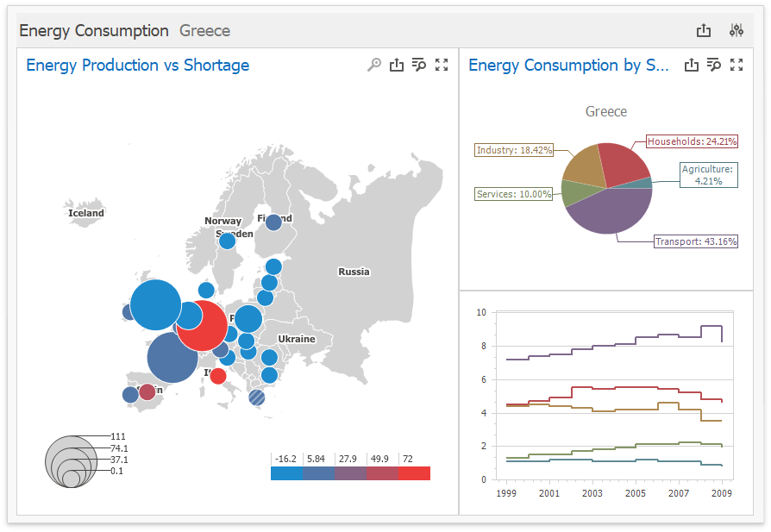Click the '10' y-axis label

pyautogui.click(x=481, y=312)
